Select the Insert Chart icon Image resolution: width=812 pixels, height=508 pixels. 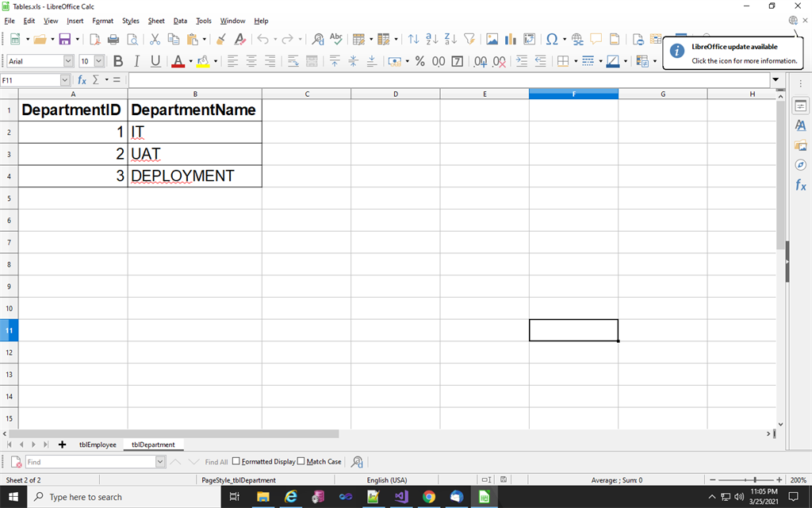pyautogui.click(x=511, y=37)
